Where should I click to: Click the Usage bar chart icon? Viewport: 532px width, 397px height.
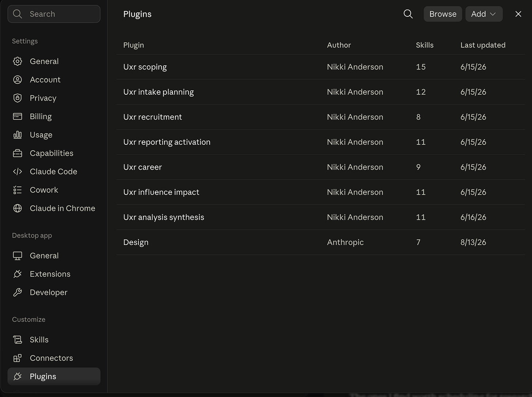click(18, 135)
